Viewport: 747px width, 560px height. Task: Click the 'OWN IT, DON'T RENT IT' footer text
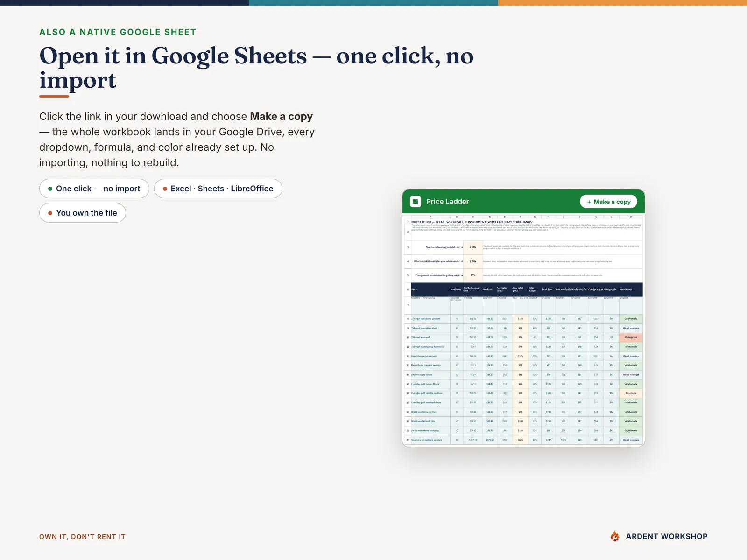82,537
